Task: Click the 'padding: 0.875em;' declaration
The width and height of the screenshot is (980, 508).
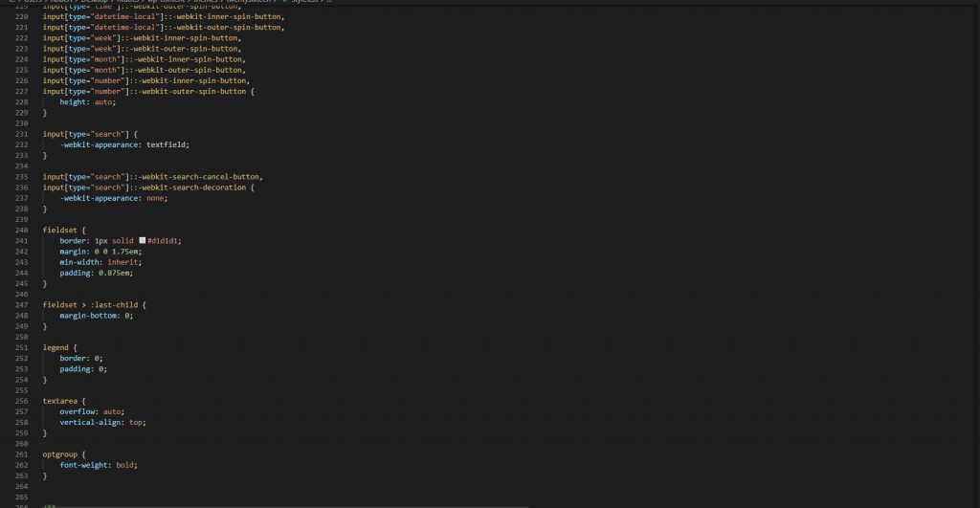Action: (97, 273)
